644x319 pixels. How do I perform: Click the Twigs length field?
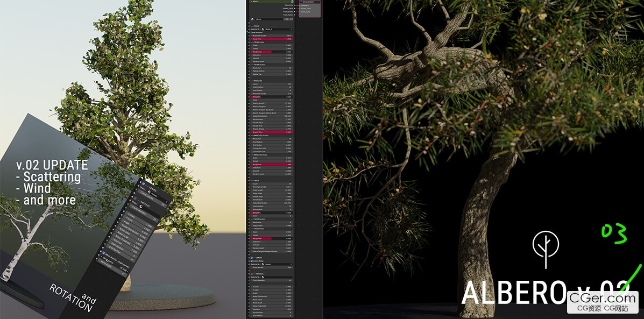(272, 190)
